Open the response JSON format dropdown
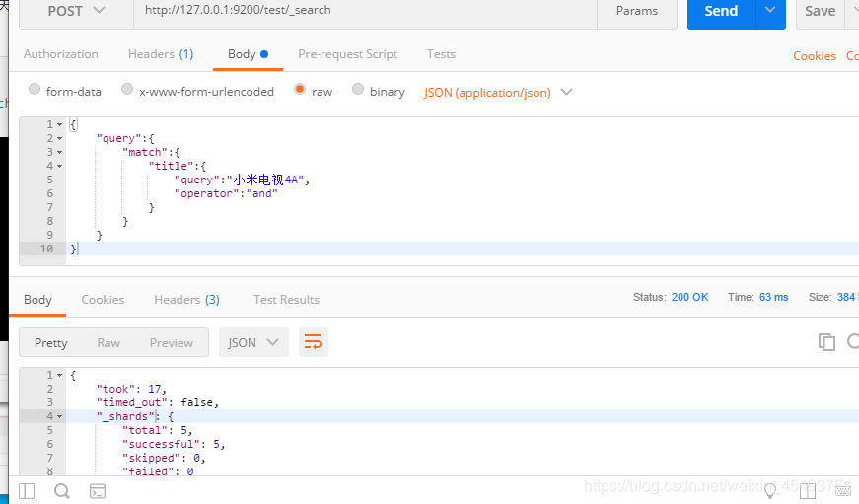The height and width of the screenshot is (504, 859). pos(253,342)
